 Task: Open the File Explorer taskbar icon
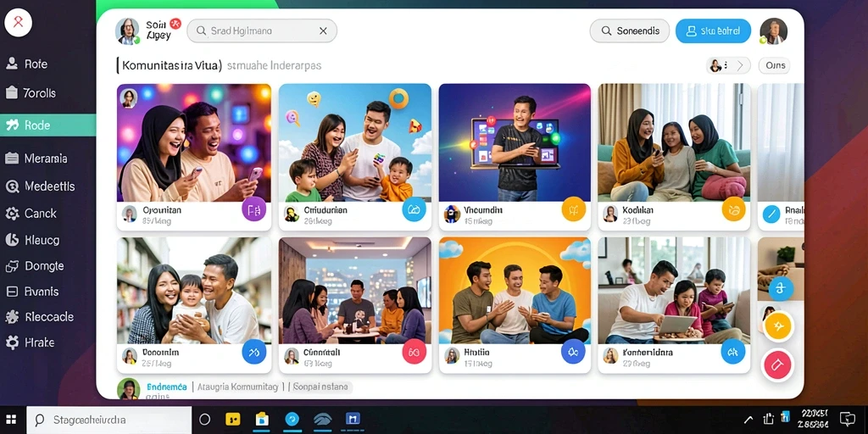click(262, 420)
